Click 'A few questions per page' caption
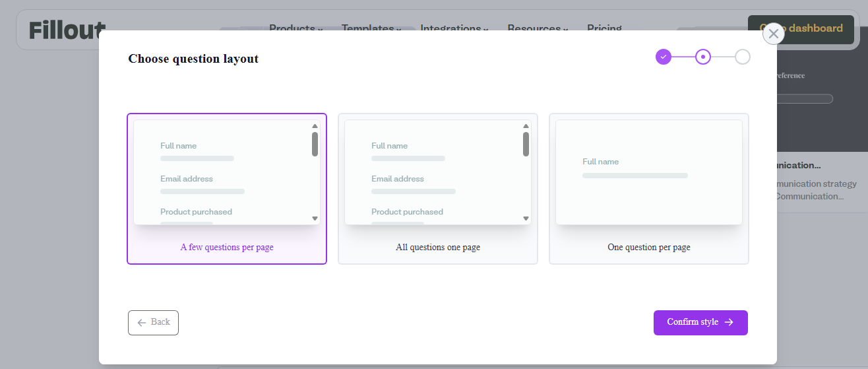This screenshot has width=868, height=369. pos(227,248)
